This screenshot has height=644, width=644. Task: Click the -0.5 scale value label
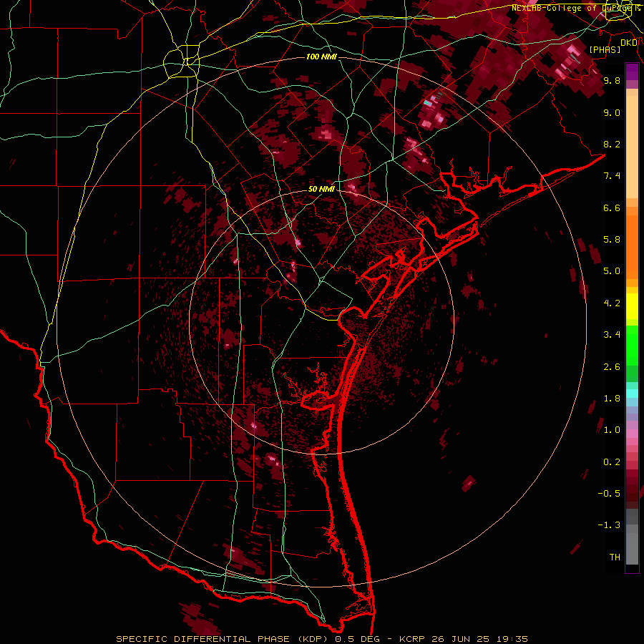coord(609,494)
